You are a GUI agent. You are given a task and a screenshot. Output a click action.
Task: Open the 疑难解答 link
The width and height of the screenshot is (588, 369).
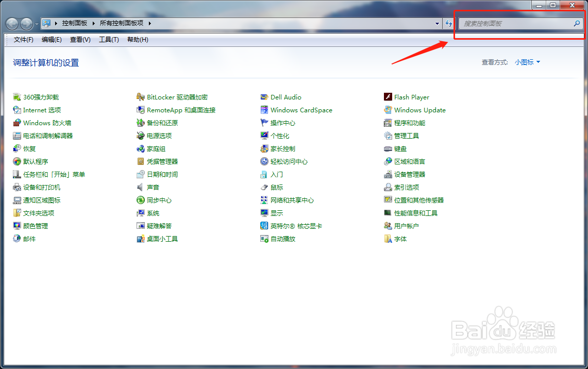159,226
